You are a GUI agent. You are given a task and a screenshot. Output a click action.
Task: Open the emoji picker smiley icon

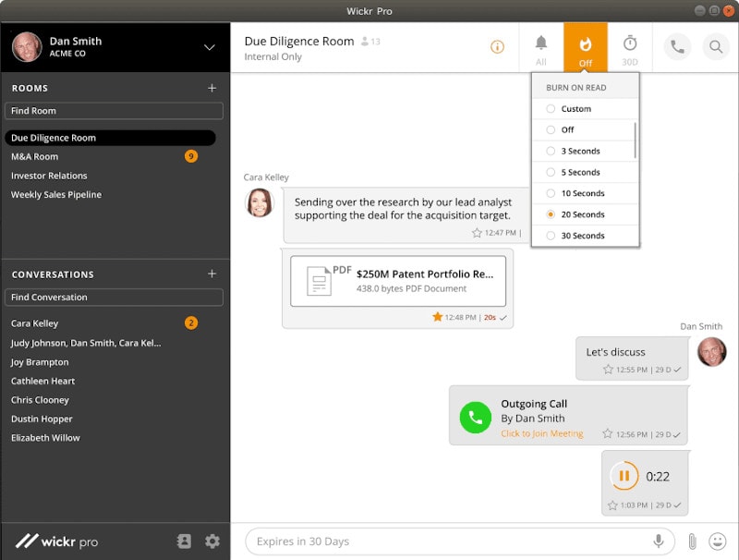718,542
